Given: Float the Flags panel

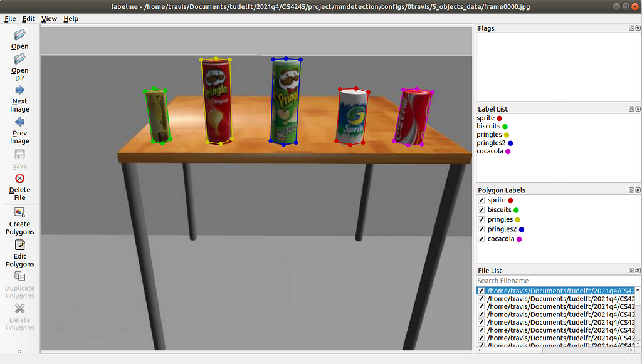Looking at the screenshot, I should pyautogui.click(x=631, y=28).
